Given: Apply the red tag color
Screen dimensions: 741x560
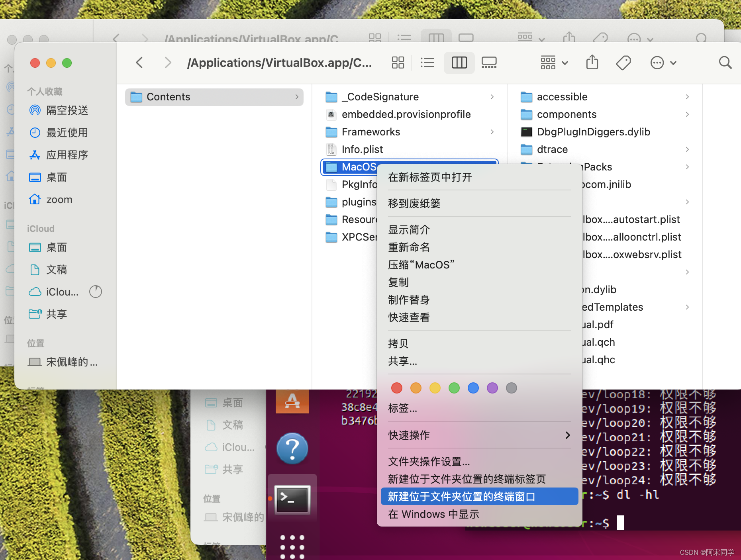Looking at the screenshot, I should (397, 388).
